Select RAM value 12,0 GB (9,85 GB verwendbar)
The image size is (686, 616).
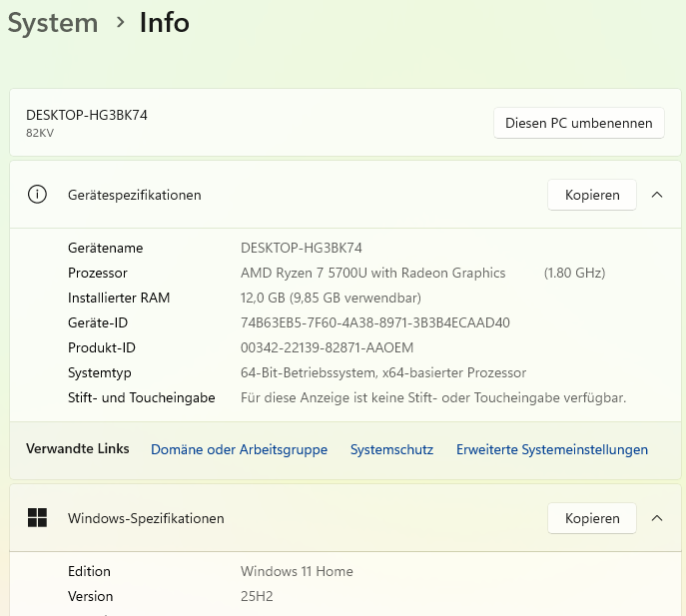point(331,298)
